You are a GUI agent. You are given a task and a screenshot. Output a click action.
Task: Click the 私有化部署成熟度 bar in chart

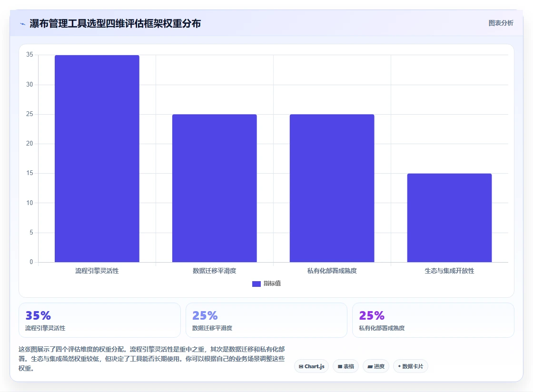pos(332,188)
